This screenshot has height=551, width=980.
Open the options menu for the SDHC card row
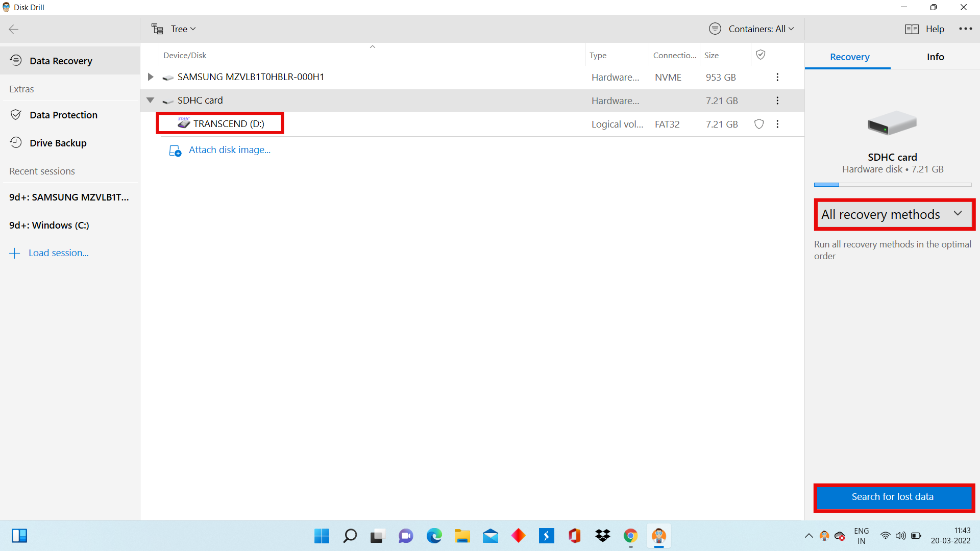777,101
